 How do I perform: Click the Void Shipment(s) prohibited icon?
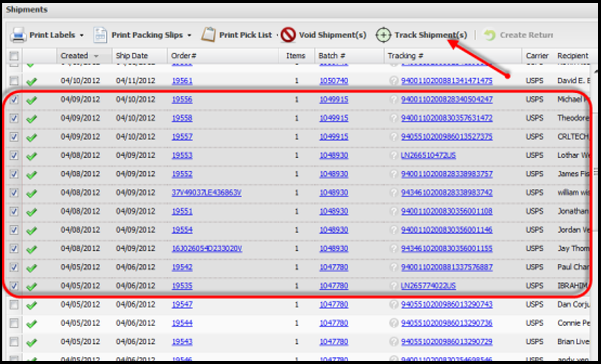tap(288, 35)
